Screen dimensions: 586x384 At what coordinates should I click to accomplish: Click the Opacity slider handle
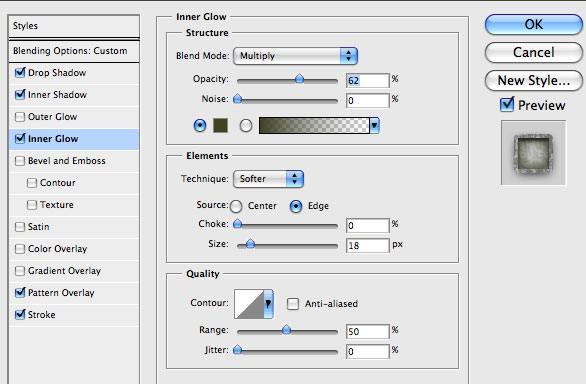299,79
